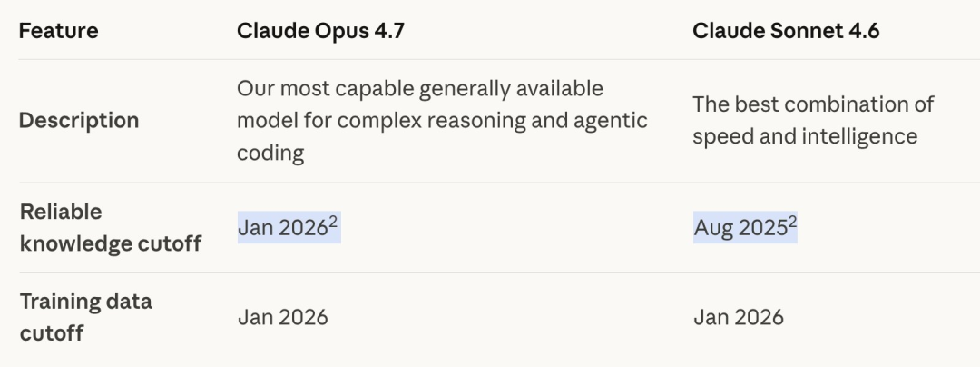Viewport: 980px width, 367px height.
Task: Open footnote 2 beside Aug 2025
Action: point(791,220)
